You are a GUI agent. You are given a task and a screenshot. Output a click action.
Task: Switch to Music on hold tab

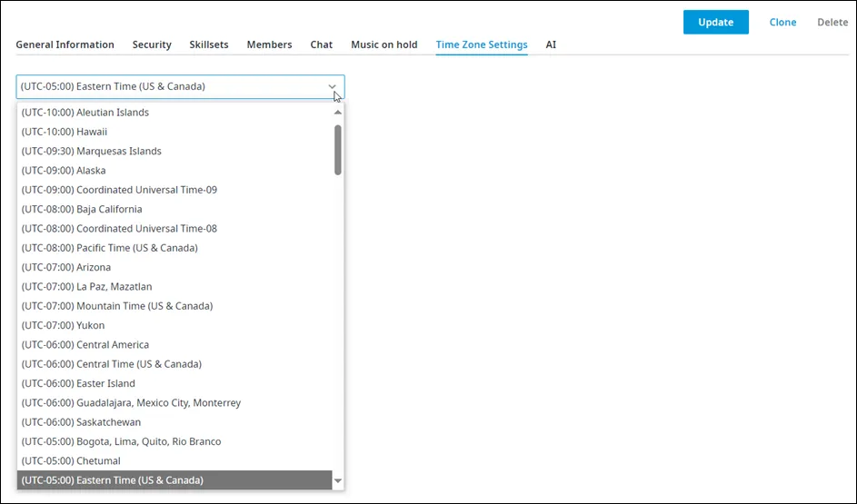click(x=384, y=44)
